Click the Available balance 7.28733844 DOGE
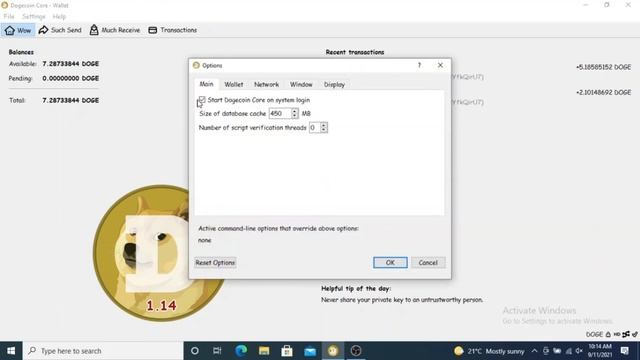Viewport: 640px width, 360px height. coord(71,64)
